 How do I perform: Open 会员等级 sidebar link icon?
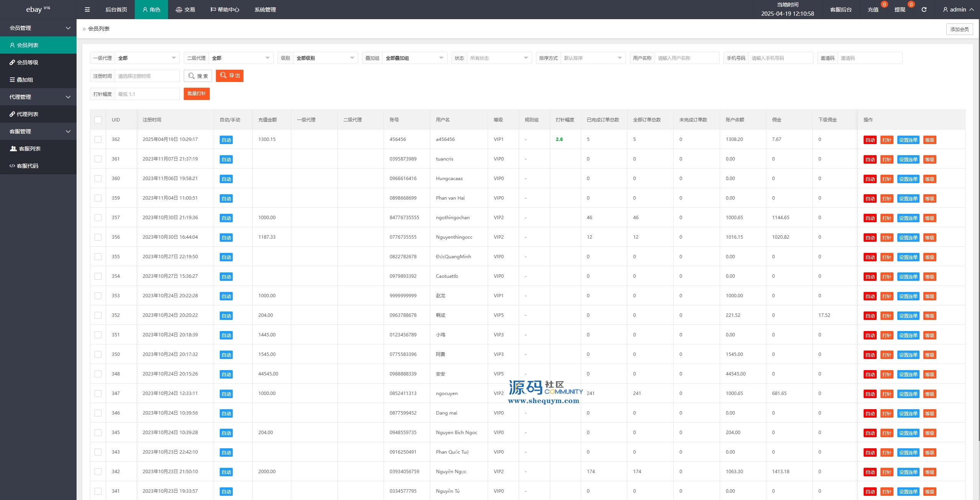click(12, 62)
